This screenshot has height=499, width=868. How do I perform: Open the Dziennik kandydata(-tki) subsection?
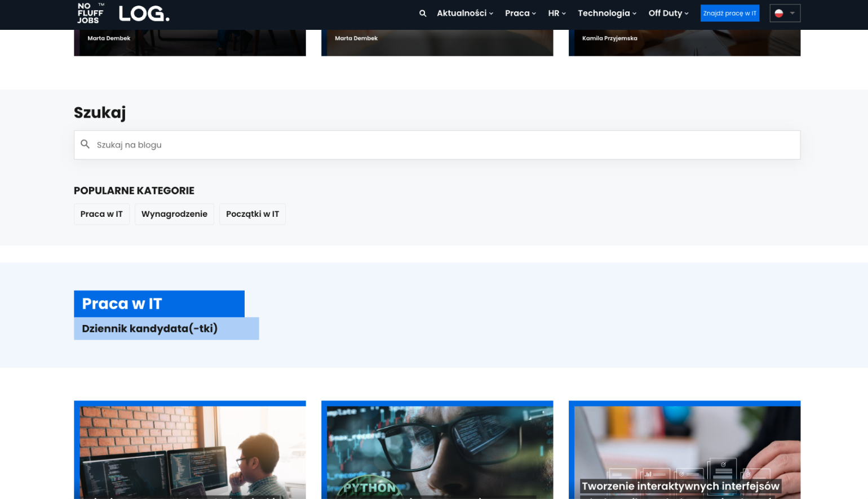(166, 328)
